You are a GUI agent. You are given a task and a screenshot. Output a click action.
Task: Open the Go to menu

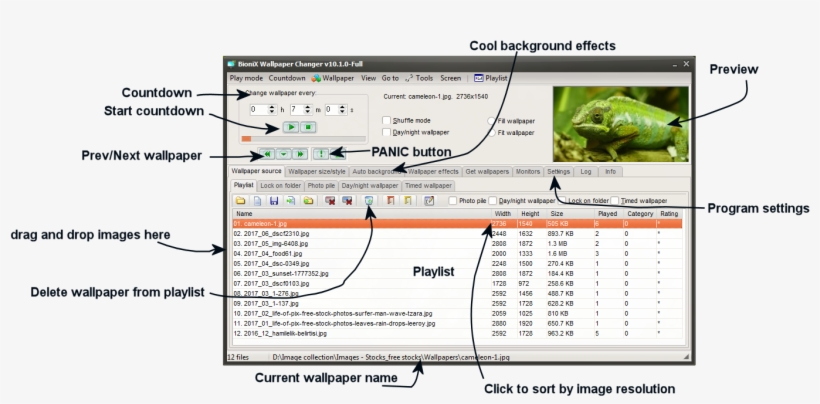point(390,78)
